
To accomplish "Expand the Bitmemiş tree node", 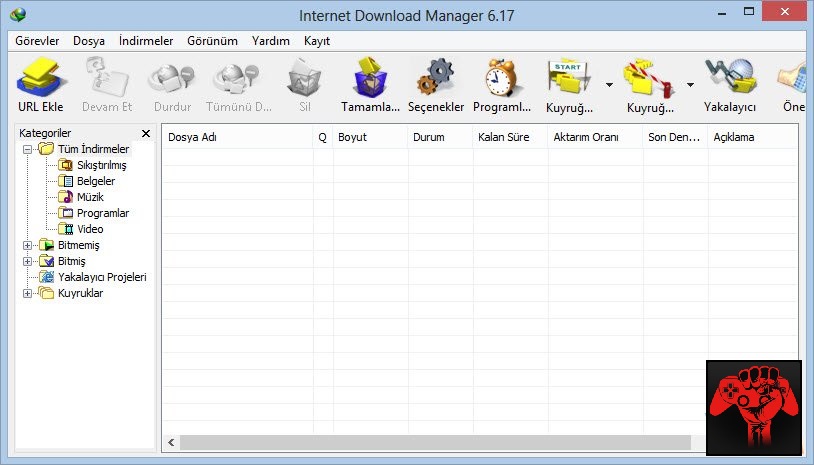I will click(x=28, y=245).
